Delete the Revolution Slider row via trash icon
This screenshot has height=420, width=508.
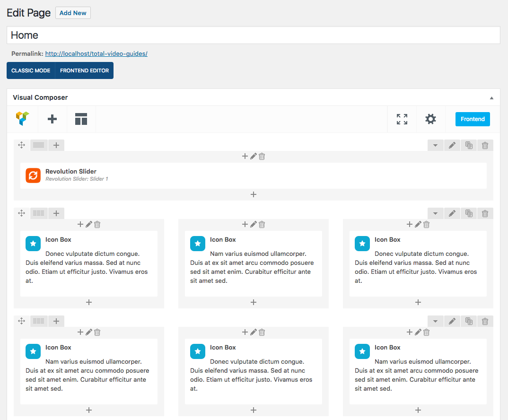[485, 145]
